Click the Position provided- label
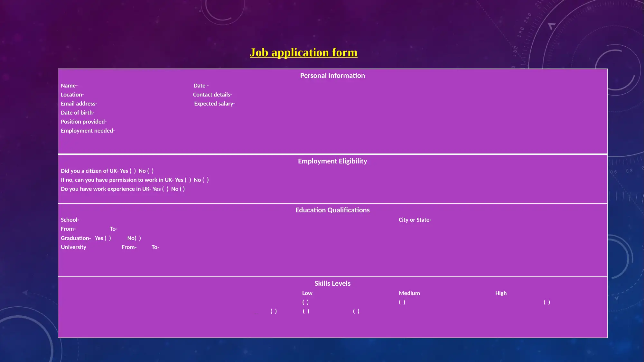This screenshot has width=644, height=362. pos(84,122)
